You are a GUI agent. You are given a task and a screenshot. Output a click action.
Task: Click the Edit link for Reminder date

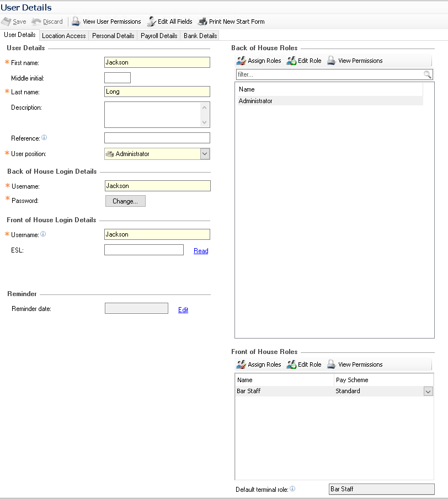(x=183, y=310)
